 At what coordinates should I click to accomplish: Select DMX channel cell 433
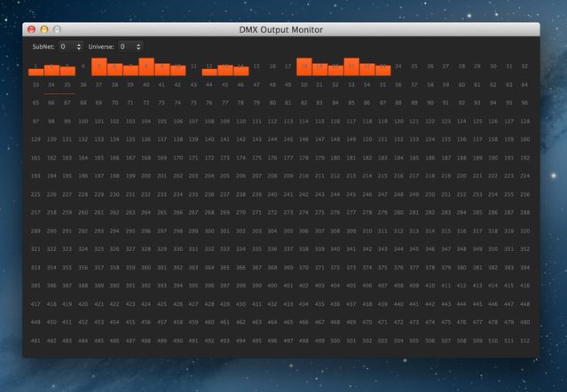click(288, 304)
